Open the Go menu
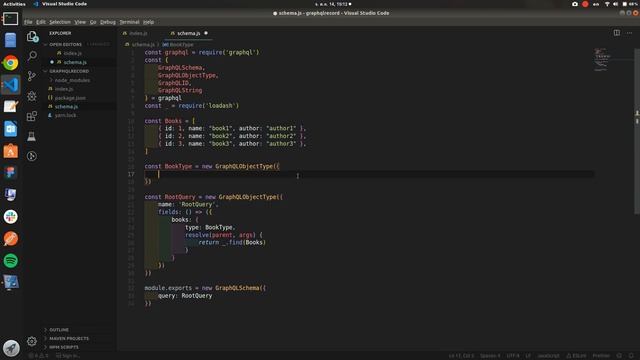This screenshot has height=360, width=640. [93, 22]
